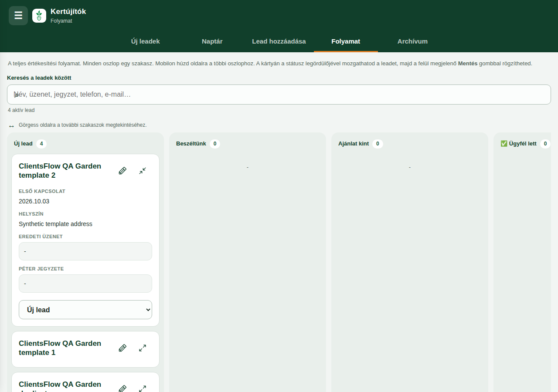Image resolution: width=558 pixels, height=392 pixels.
Task: Click pencil icon on third lead card
Action: coord(122,388)
